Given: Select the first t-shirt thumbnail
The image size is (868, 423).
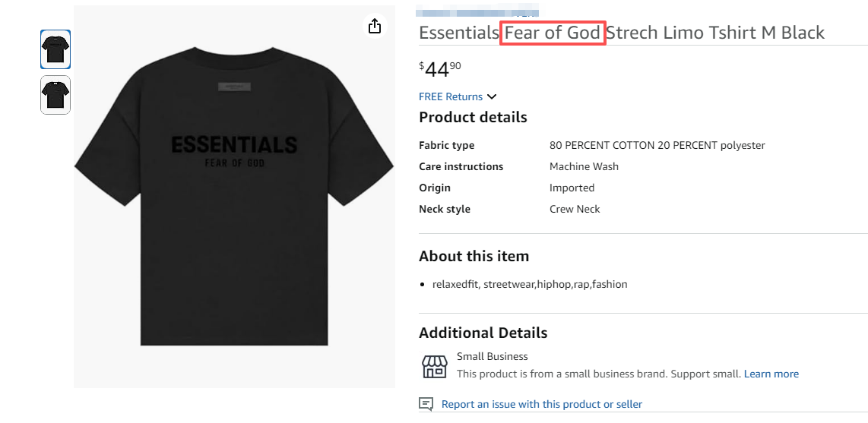Looking at the screenshot, I should (x=55, y=49).
